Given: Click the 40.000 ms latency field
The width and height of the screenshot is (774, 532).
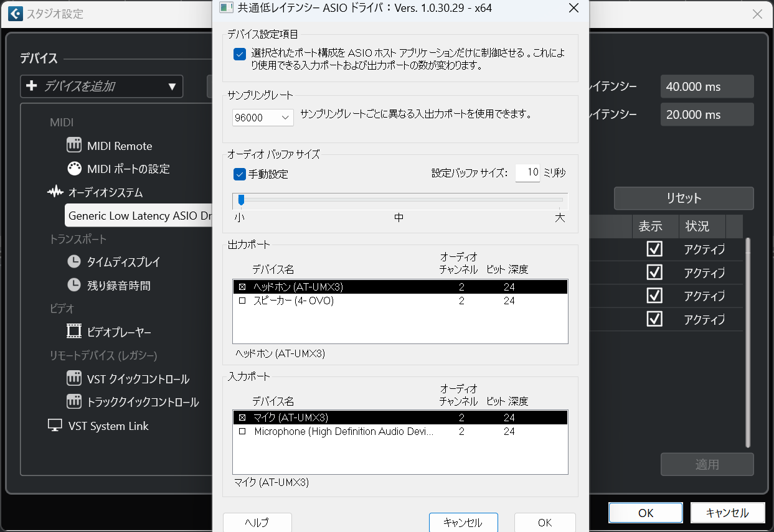Looking at the screenshot, I should [707, 86].
